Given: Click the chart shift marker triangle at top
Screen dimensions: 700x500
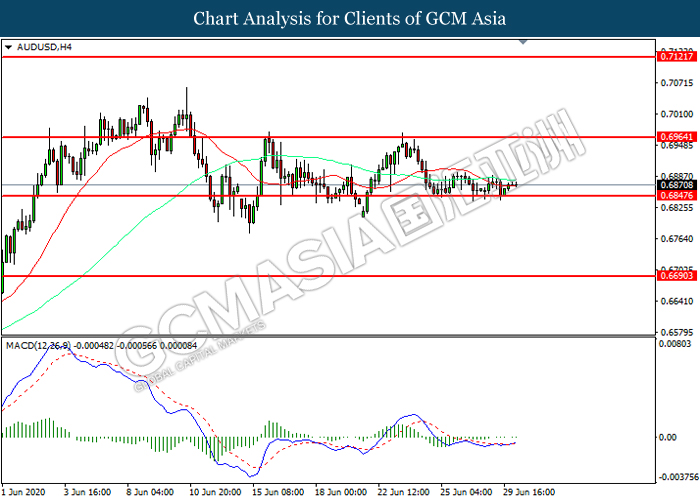Looking at the screenshot, I should (523, 42).
